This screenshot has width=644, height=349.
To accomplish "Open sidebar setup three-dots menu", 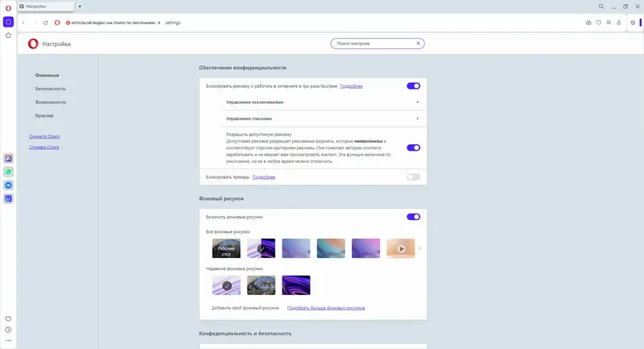I will tap(8, 340).
